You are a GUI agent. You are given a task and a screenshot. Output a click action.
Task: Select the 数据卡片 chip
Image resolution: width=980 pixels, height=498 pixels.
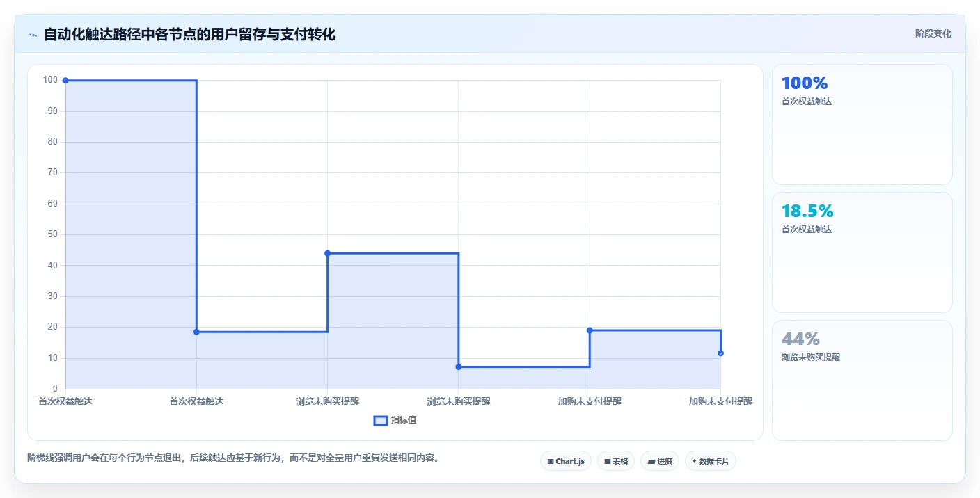tap(711, 461)
